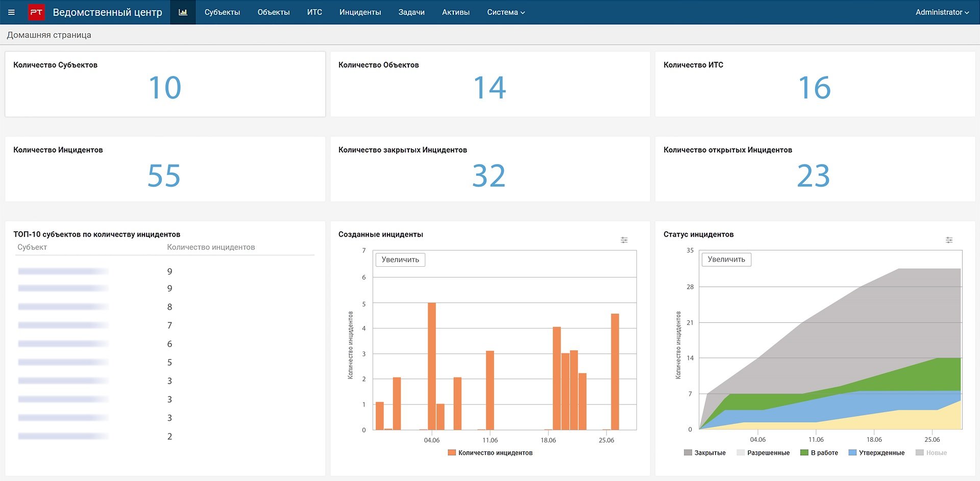The image size is (980, 481).
Task: Click the Количество открытых Инцидентов value 23
Action: (813, 176)
